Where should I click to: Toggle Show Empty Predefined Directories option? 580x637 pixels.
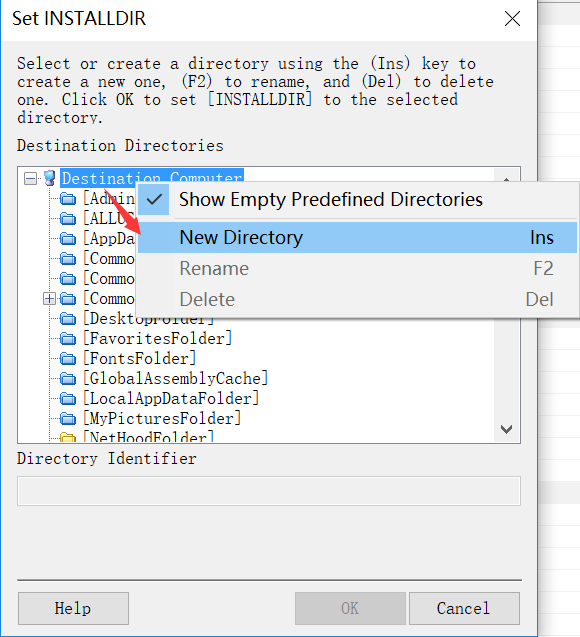[357, 199]
